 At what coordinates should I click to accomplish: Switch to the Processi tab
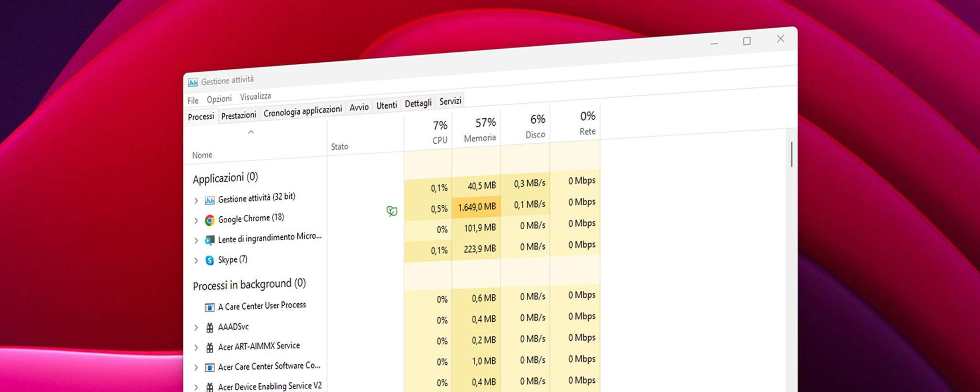coord(201,116)
